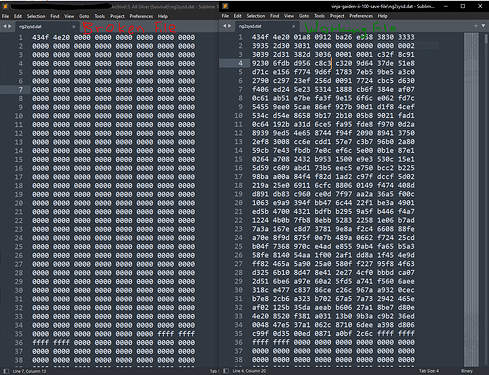
Task: Open the Tab Size: 4 indentation selector
Action: click(429, 371)
